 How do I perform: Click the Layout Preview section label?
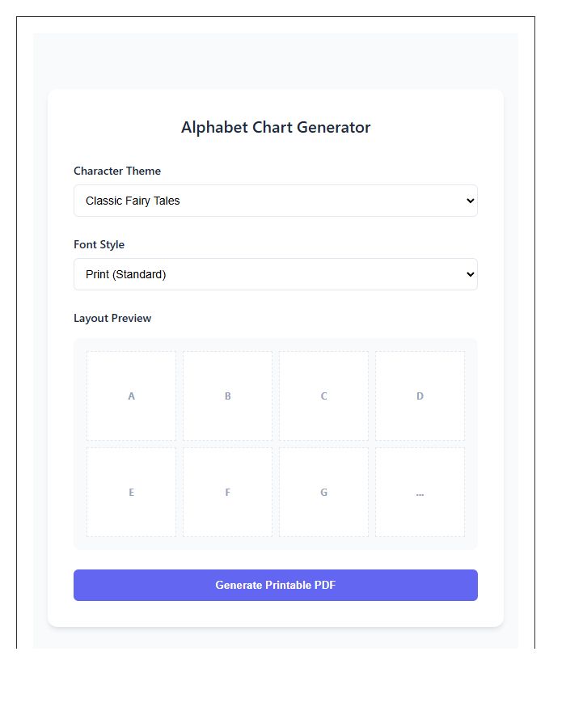click(112, 318)
